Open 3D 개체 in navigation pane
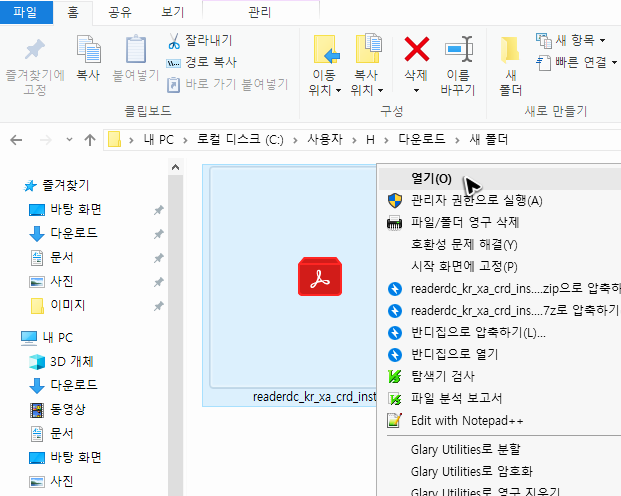This screenshot has width=621, height=496. pyautogui.click(x=61, y=361)
